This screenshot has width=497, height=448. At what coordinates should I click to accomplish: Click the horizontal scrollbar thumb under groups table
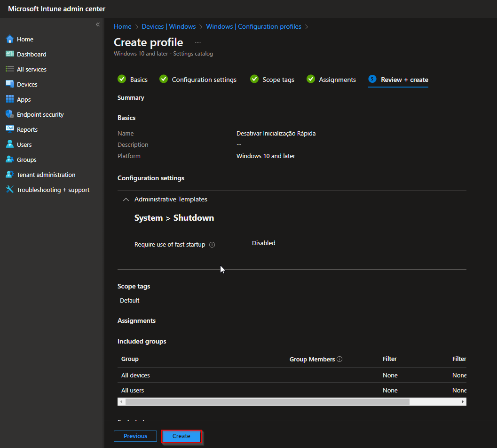[x=268, y=402]
